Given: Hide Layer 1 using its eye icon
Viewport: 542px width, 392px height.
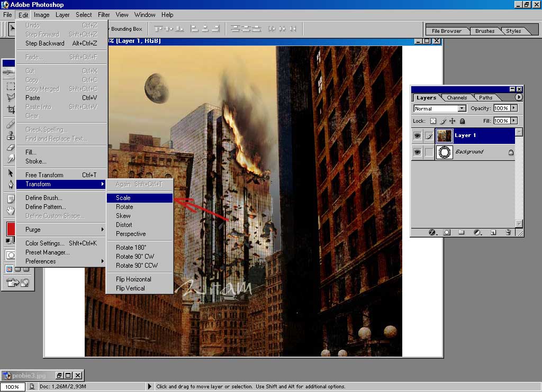Looking at the screenshot, I should pos(417,135).
